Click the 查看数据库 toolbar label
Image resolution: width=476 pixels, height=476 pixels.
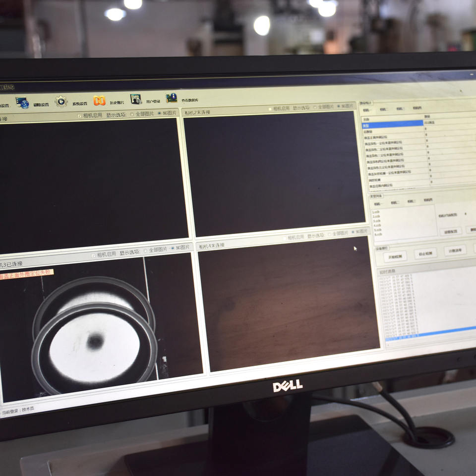coord(190,100)
